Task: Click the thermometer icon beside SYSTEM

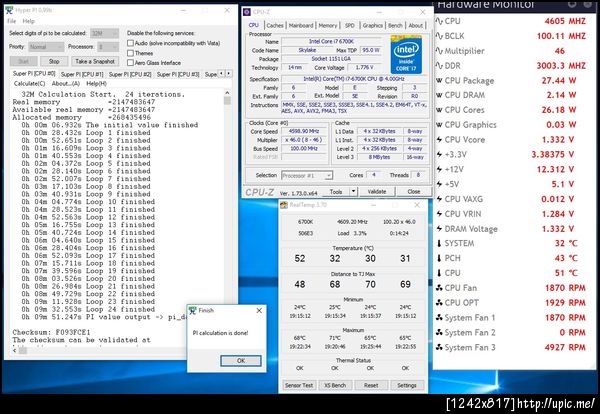Action: [439, 243]
